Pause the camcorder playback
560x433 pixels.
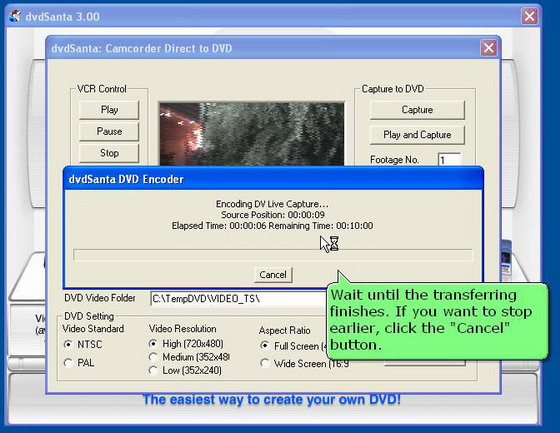pyautogui.click(x=109, y=131)
